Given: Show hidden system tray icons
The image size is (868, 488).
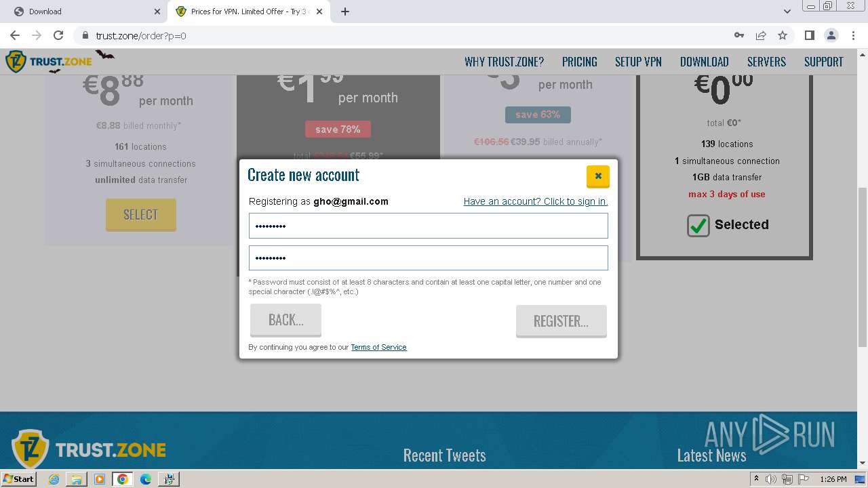Looking at the screenshot, I should [756, 479].
